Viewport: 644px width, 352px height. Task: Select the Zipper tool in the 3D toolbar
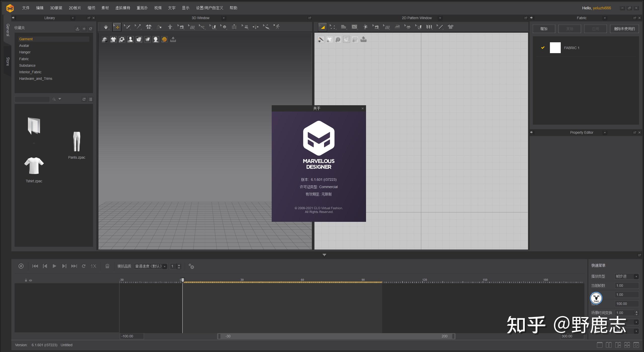[234, 27]
